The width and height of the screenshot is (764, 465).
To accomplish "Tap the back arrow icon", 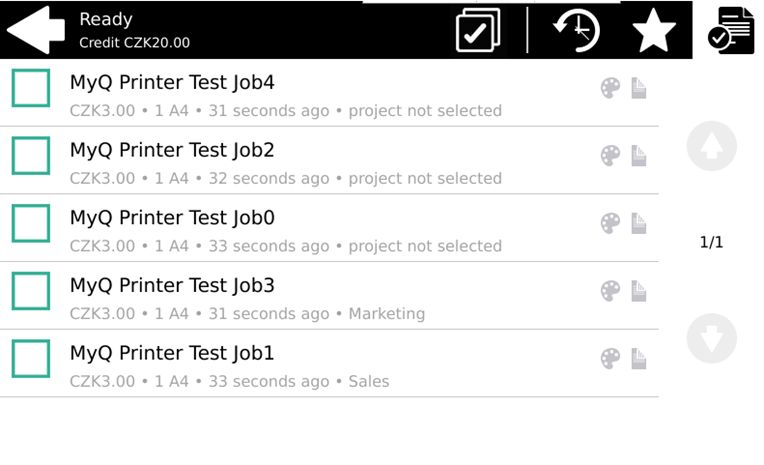I will (x=35, y=30).
